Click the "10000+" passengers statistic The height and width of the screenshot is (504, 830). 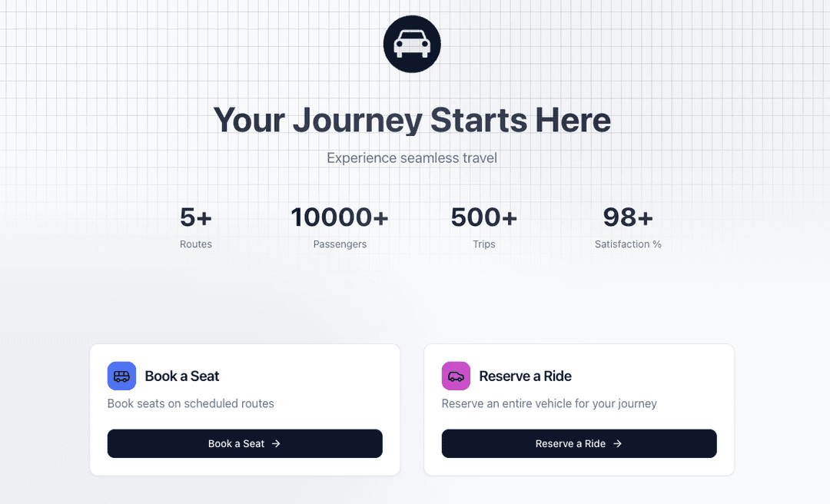340,217
